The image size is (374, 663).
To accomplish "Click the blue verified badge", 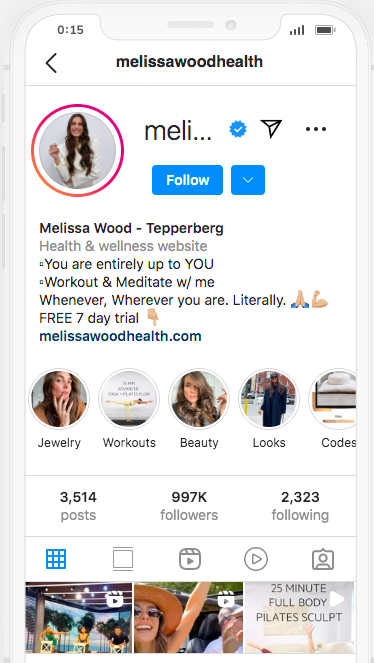I will [x=238, y=129].
